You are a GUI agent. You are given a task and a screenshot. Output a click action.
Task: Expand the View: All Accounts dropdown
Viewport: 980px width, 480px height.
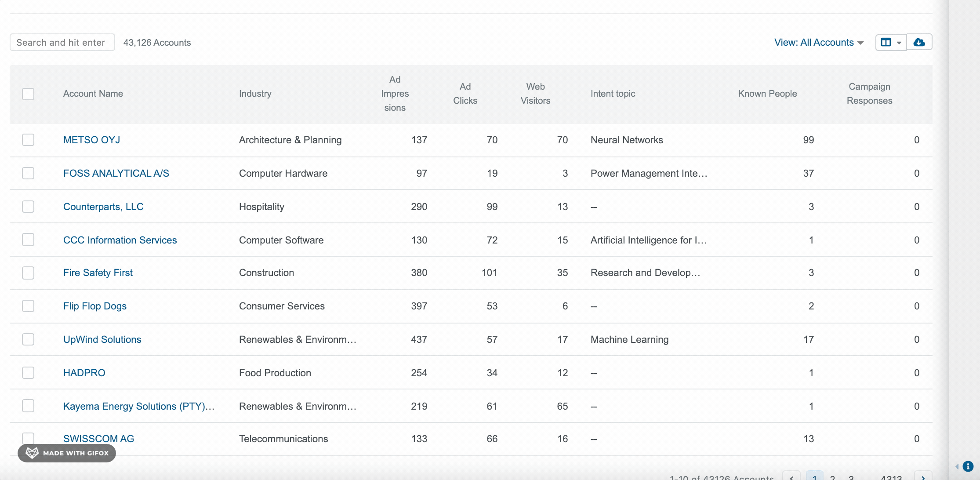819,43
